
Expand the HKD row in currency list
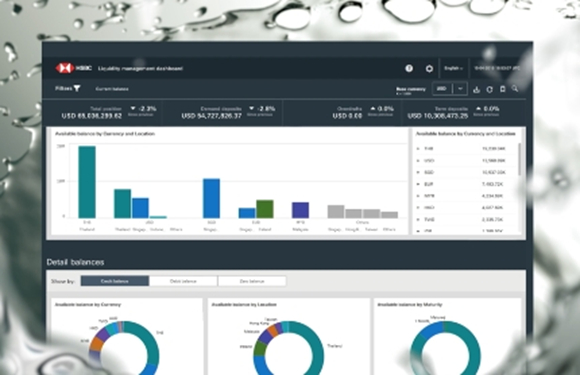[418, 208]
